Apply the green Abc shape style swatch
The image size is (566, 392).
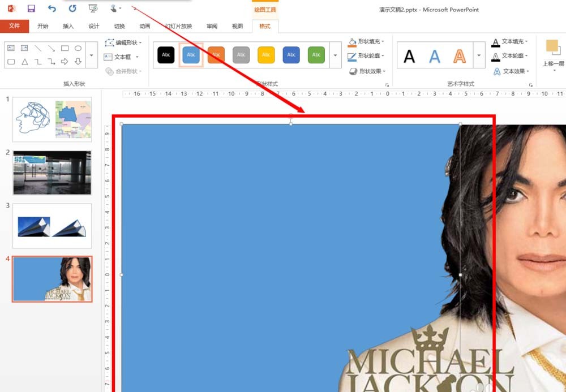click(316, 55)
